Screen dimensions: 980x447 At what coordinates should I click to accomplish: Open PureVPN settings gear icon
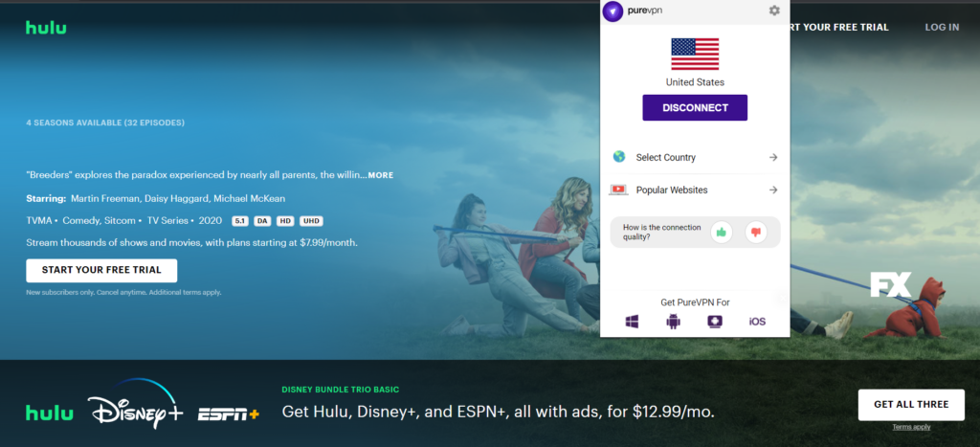pyautogui.click(x=773, y=11)
